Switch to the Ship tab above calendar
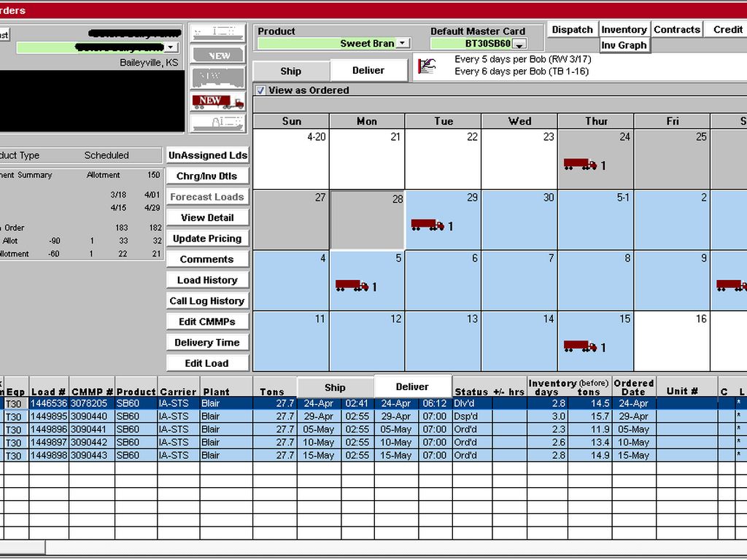747x560 pixels. 290,71
